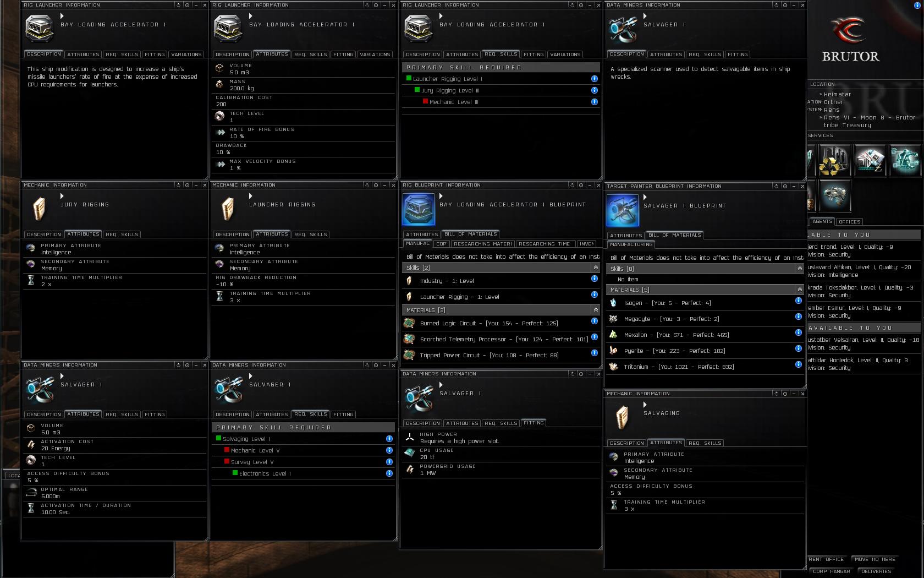This screenshot has width=924, height=578.
Task: Open info for Salvaging Level I skill
Action: pos(389,439)
